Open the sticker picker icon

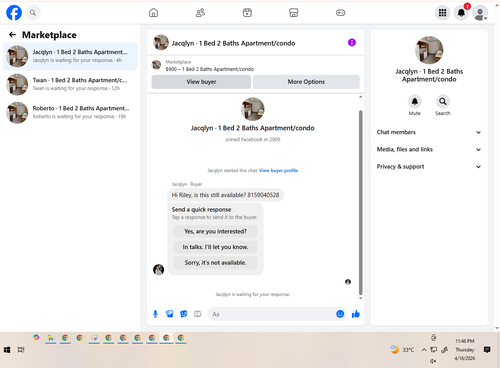click(x=184, y=314)
